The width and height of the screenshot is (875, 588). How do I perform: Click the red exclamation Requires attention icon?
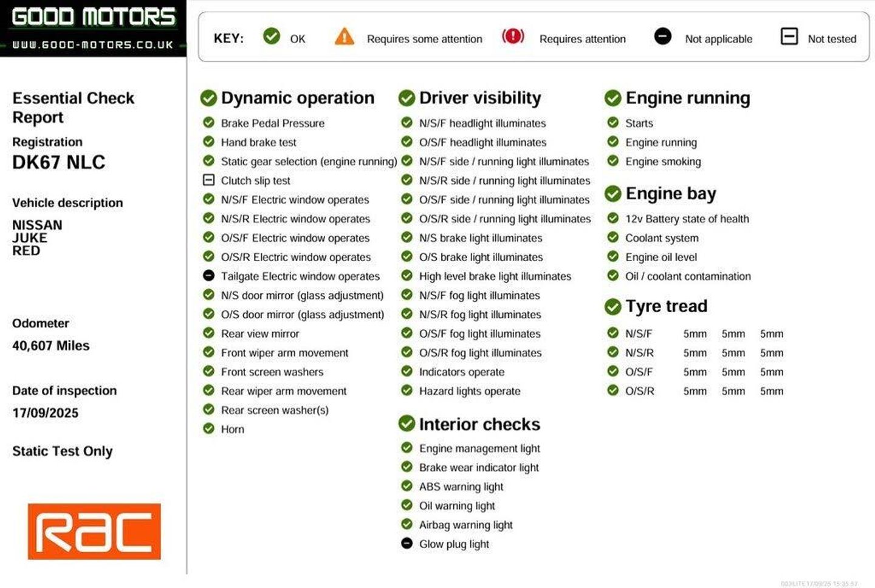(513, 36)
